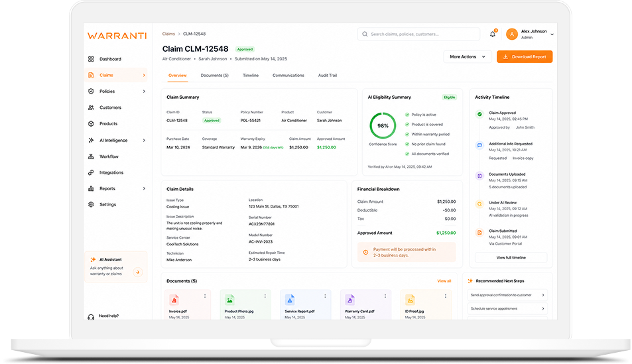
Task: Click the payment processing notice
Action: tap(407, 253)
